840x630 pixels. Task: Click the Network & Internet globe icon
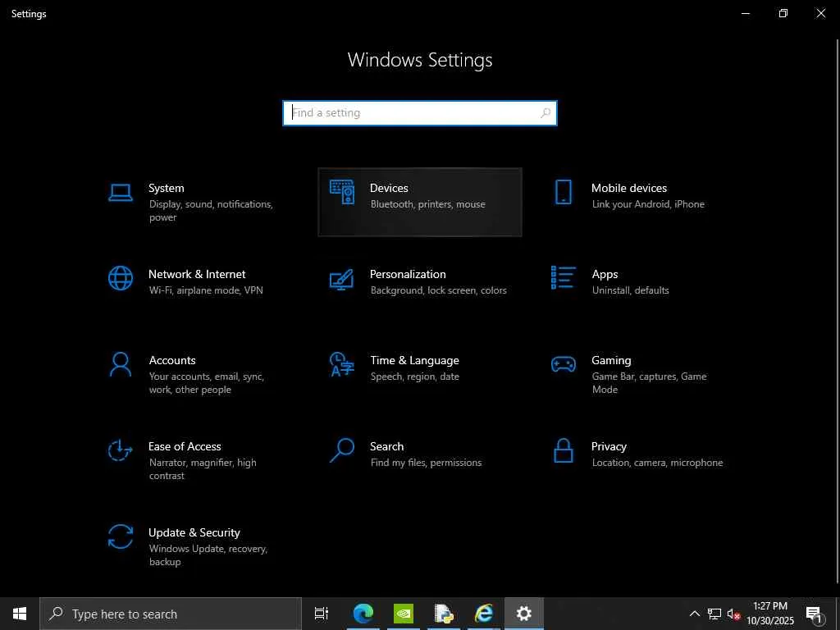click(120, 278)
